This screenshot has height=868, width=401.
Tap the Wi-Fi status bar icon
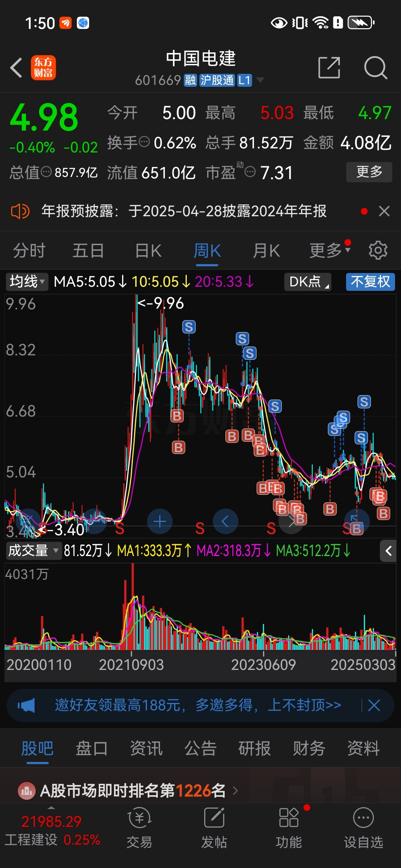[x=320, y=23]
